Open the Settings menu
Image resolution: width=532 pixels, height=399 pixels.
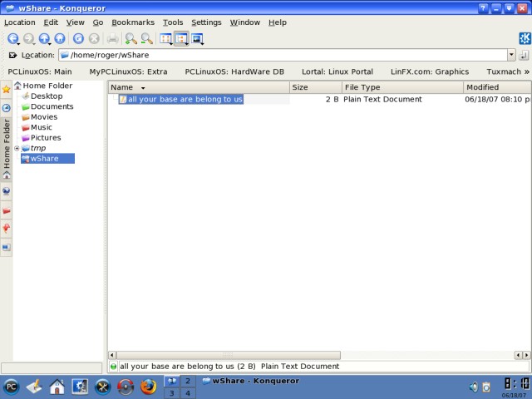206,22
